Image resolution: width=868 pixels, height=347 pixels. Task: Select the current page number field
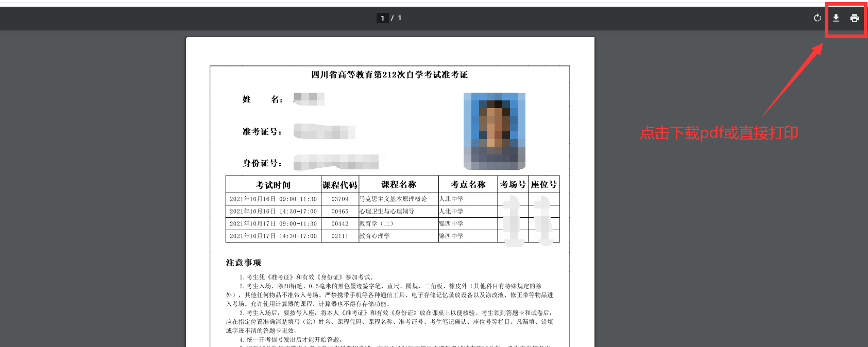coord(382,18)
